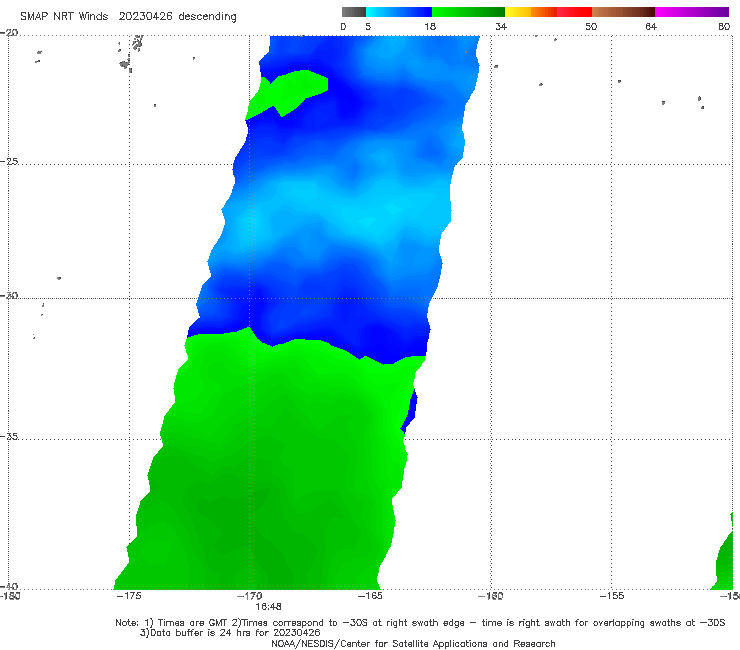
Task: Click the magenta-purple segment of the color bar
Action: tap(692, 12)
